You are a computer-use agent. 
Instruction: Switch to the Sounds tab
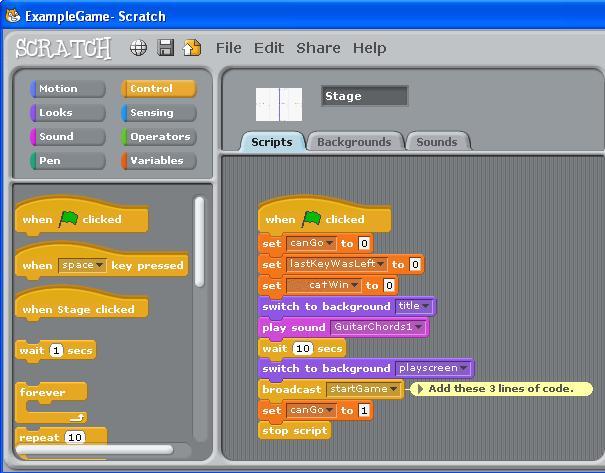pyautogui.click(x=437, y=142)
